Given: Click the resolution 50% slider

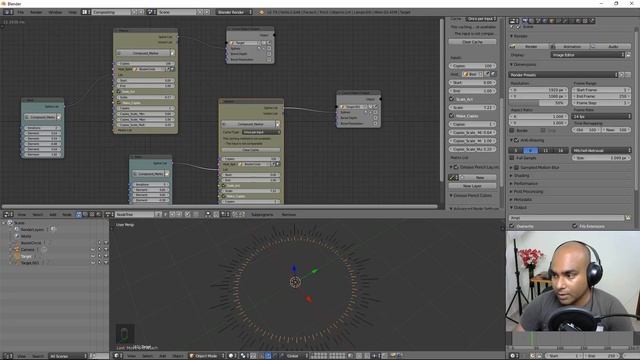Looking at the screenshot, I should (539, 103).
